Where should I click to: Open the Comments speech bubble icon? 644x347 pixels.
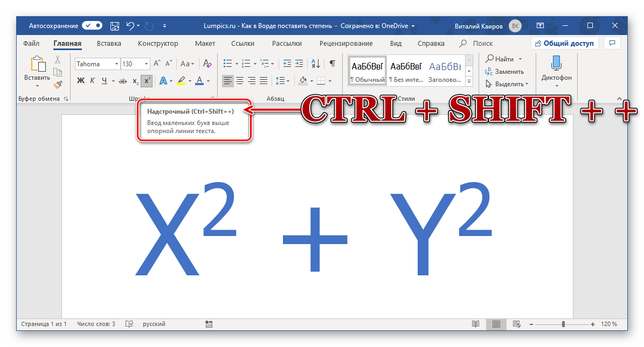click(611, 43)
